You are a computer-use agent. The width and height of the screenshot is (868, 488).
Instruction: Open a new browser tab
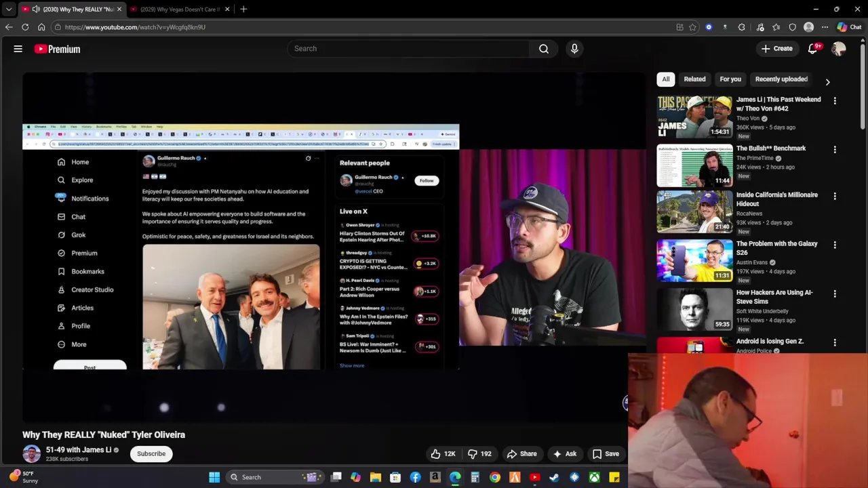point(243,9)
